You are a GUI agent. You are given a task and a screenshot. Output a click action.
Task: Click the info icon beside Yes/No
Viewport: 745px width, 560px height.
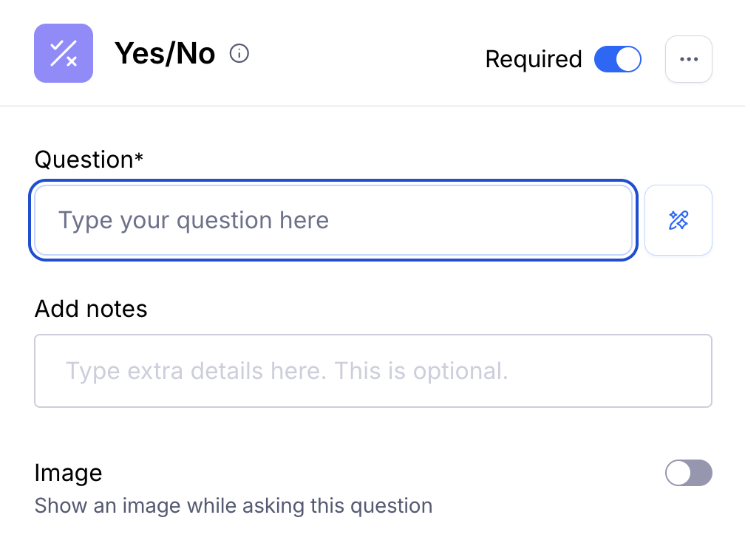(x=239, y=54)
